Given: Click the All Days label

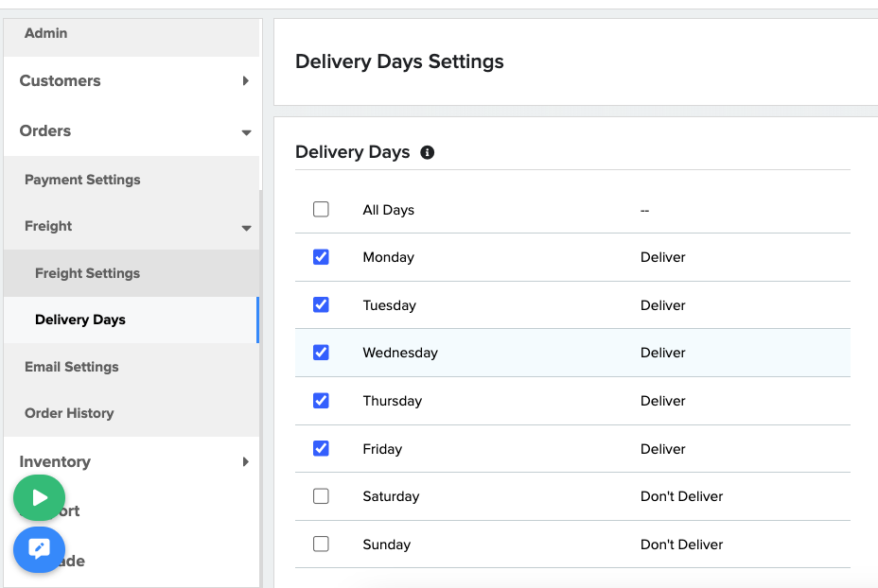Looking at the screenshot, I should click(389, 210).
